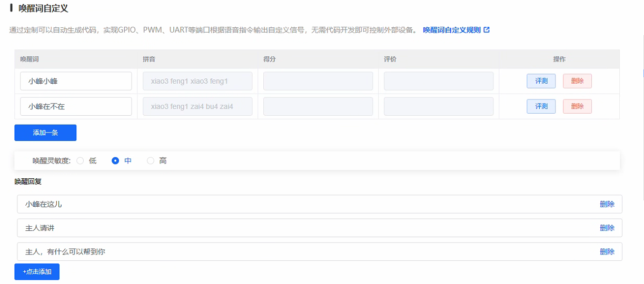
Task: Delete the 主人请讲 wake reply
Action: 607,228
